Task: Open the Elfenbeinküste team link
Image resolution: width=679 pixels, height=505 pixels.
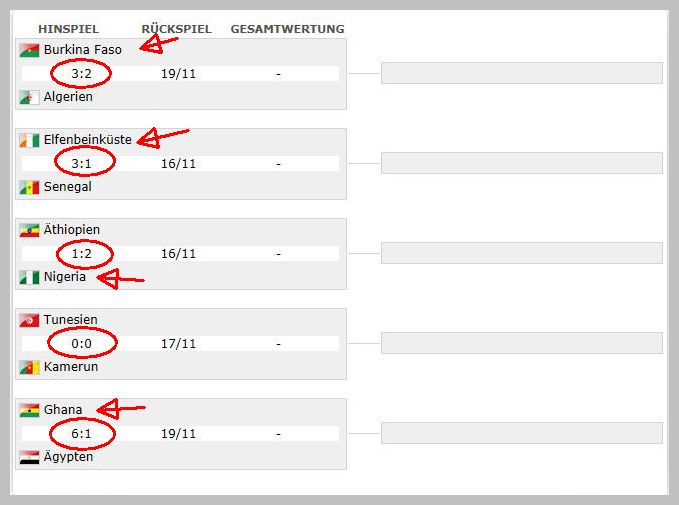Action: (x=88, y=140)
